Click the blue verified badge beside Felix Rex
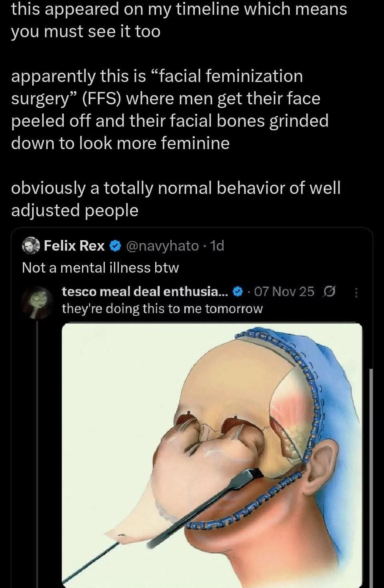This screenshot has width=384, height=588. 115,246
